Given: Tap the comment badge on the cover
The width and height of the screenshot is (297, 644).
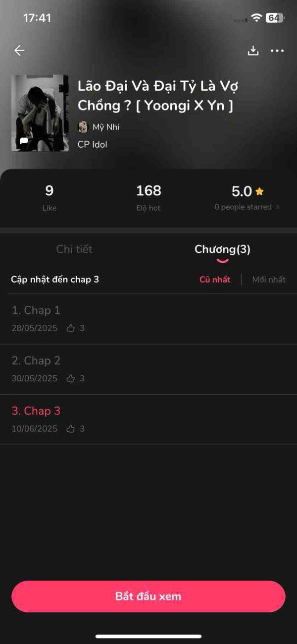Looking at the screenshot, I should pos(23,141).
